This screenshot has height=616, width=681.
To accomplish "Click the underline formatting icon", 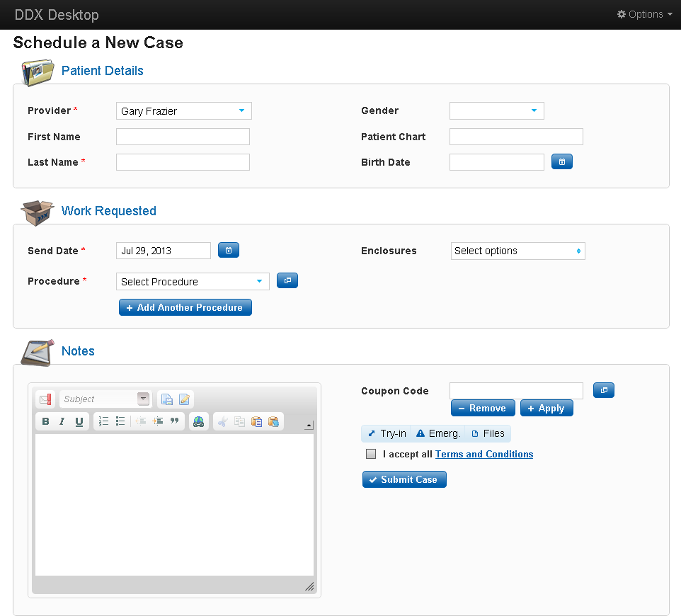I will click(x=79, y=421).
